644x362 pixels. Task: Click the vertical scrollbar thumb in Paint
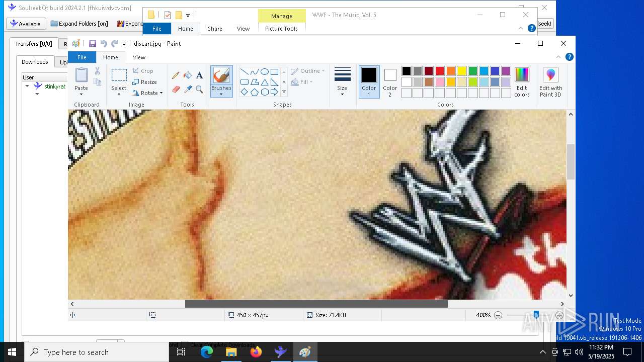tap(571, 162)
